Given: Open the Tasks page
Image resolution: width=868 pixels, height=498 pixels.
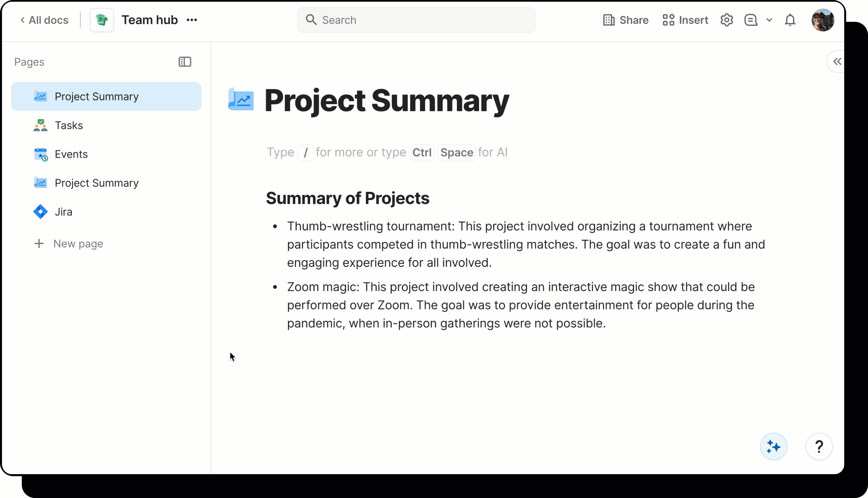Looking at the screenshot, I should tap(69, 126).
